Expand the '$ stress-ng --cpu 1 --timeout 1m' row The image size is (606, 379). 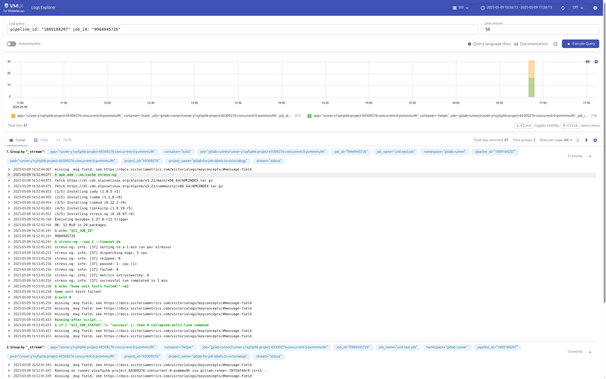pyautogui.click(x=302, y=242)
